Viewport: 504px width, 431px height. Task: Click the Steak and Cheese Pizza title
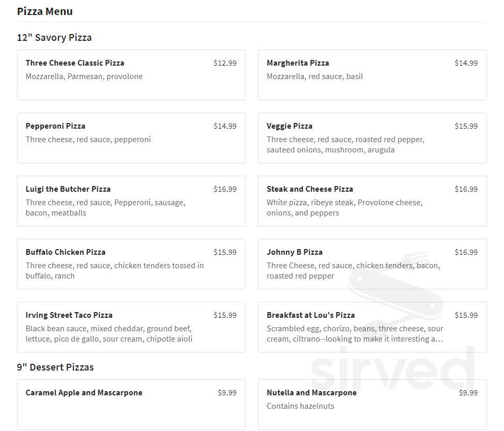click(x=310, y=189)
